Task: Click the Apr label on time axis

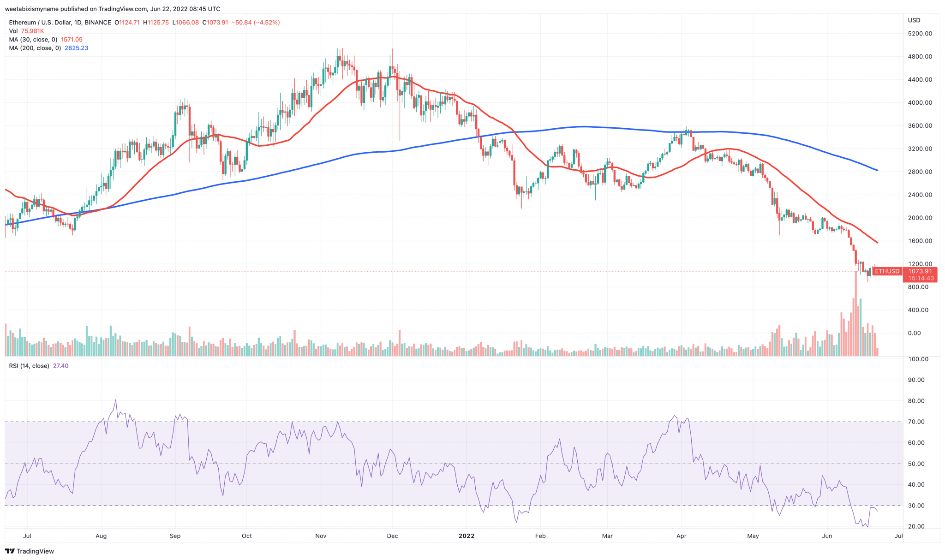Action: tap(681, 536)
